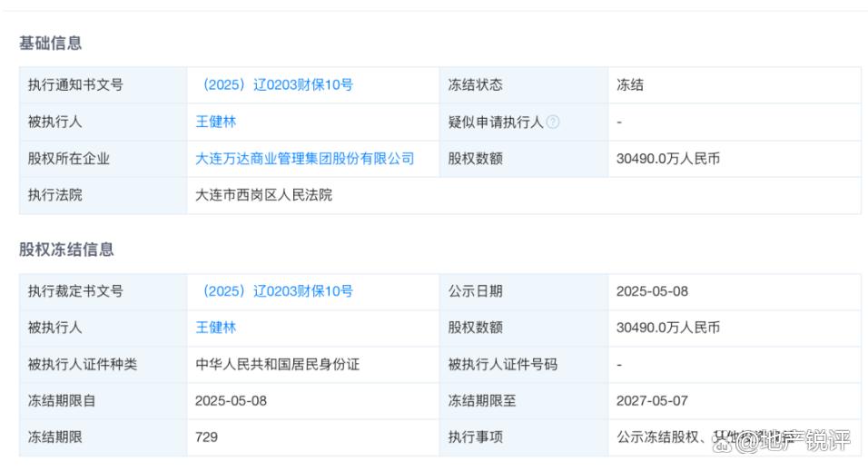The width and height of the screenshot is (868, 471).
Task: Click 股权数额 label in 基础信息 table
Action: [476, 159]
